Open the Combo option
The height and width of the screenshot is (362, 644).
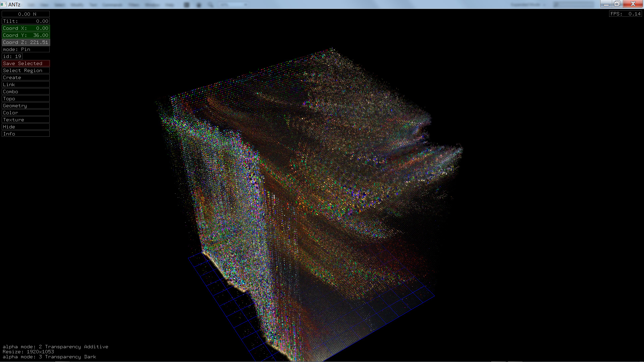[x=25, y=92]
